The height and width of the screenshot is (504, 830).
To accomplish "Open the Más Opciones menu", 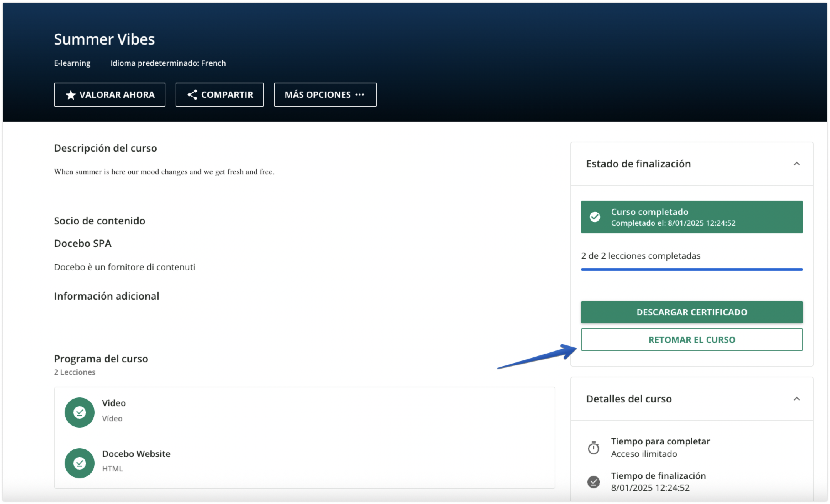I will pos(325,95).
